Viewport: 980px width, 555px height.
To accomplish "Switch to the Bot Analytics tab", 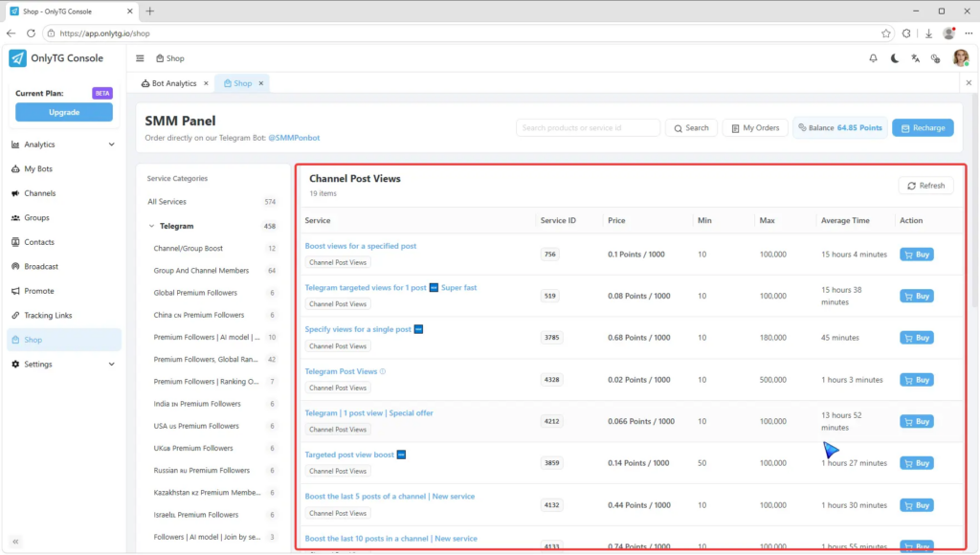I will click(x=168, y=83).
